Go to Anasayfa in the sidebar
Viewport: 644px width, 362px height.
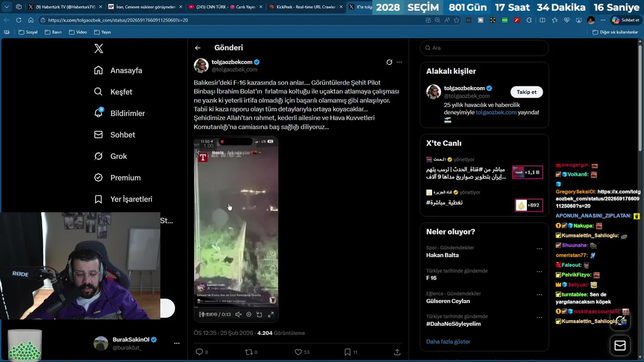pyautogui.click(x=118, y=70)
